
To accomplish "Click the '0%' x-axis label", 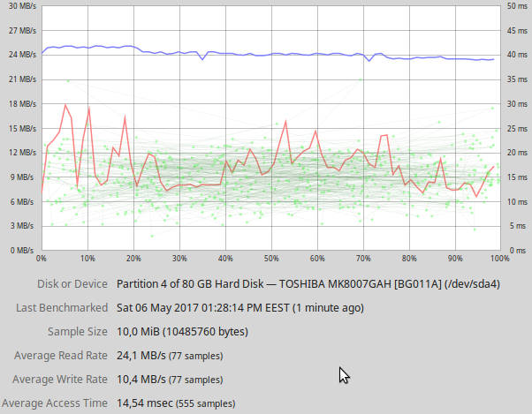I will pos(42,259).
